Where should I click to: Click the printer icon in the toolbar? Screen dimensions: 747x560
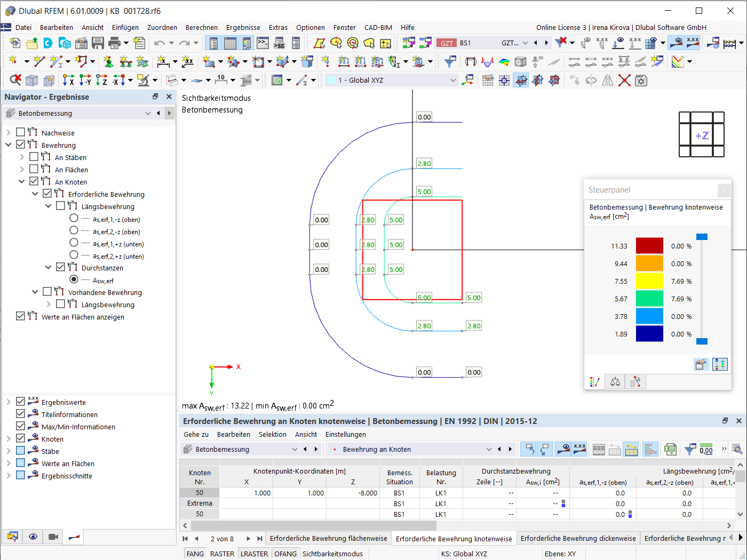tap(114, 43)
